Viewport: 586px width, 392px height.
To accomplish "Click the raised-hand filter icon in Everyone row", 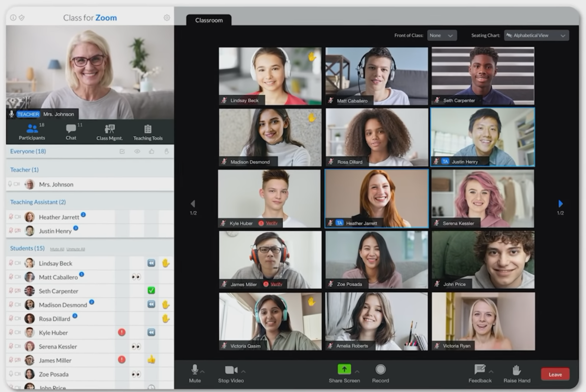I will click(167, 151).
